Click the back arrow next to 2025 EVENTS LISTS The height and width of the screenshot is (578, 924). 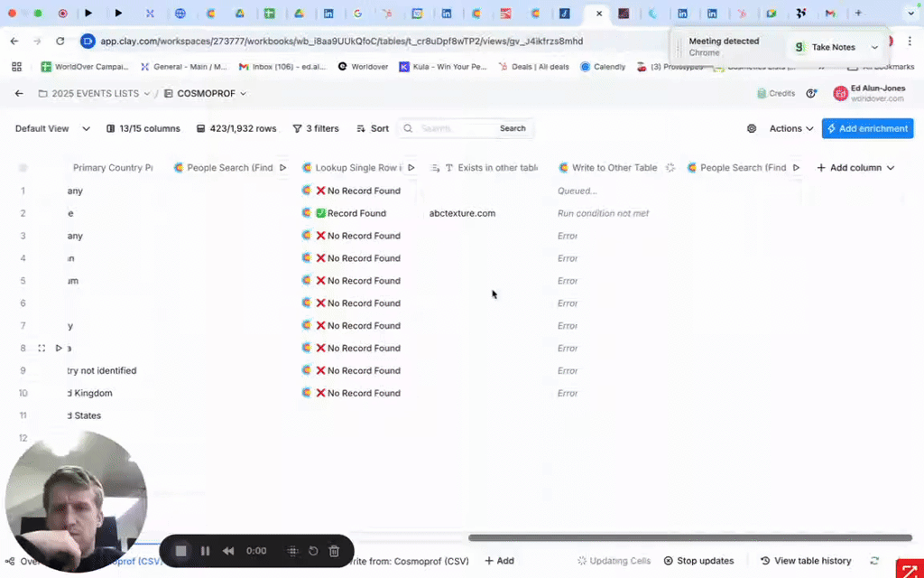19,94
